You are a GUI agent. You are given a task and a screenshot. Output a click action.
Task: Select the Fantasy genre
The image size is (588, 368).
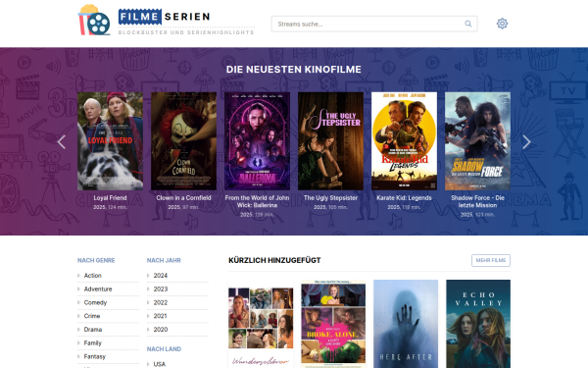coord(94,356)
